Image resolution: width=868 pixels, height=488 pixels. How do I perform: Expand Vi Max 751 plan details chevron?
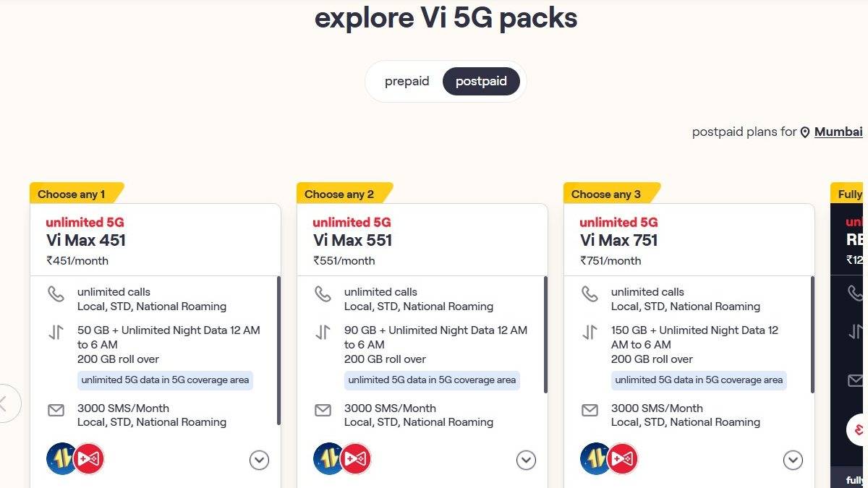pos(793,460)
